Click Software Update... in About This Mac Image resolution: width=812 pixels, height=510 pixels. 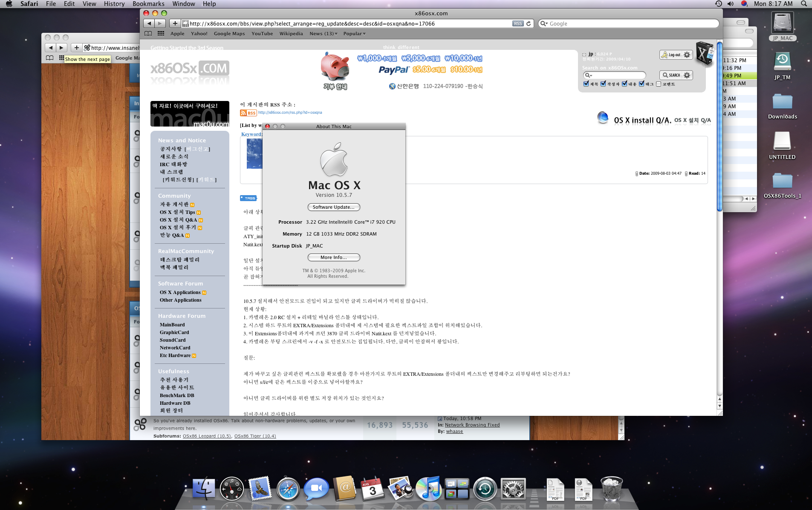[x=334, y=207]
